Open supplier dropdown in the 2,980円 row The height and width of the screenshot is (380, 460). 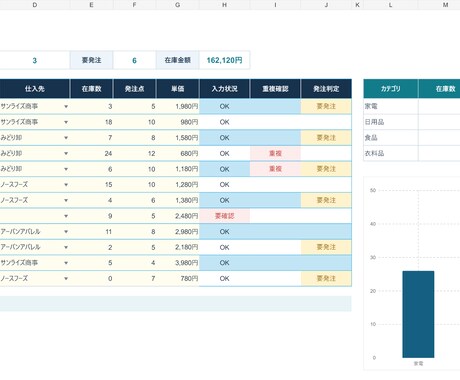coord(66,232)
